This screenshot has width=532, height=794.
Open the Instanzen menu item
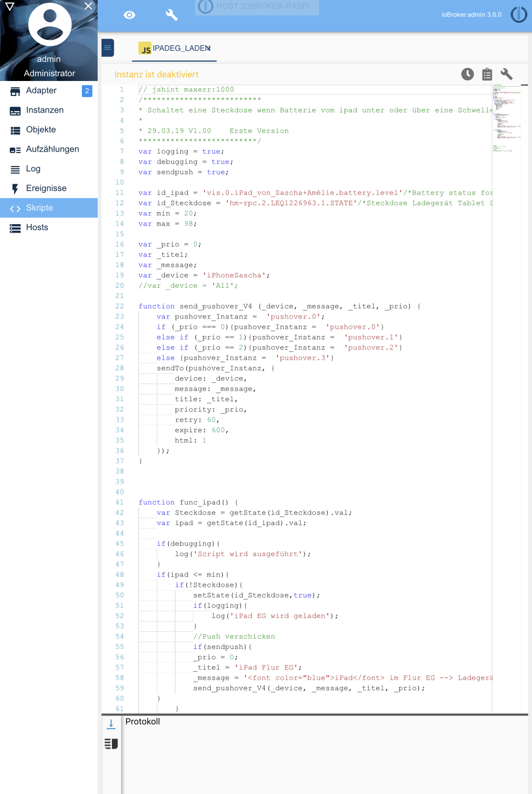coord(49,110)
